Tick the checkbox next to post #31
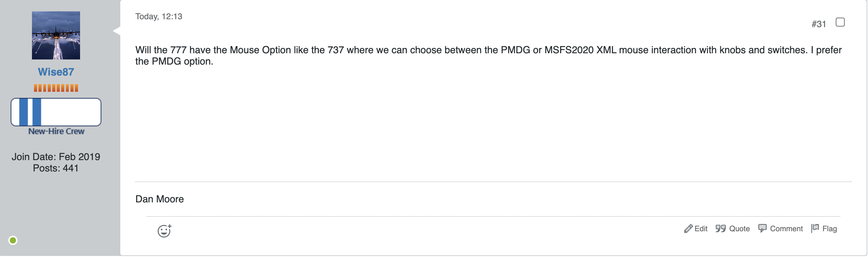 [840, 22]
